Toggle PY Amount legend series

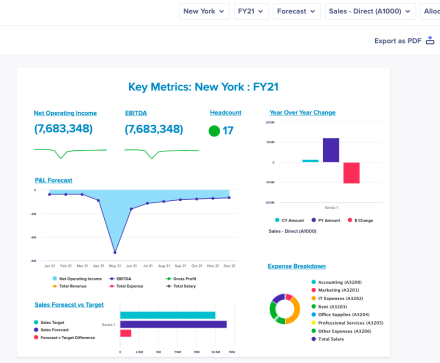click(x=326, y=220)
